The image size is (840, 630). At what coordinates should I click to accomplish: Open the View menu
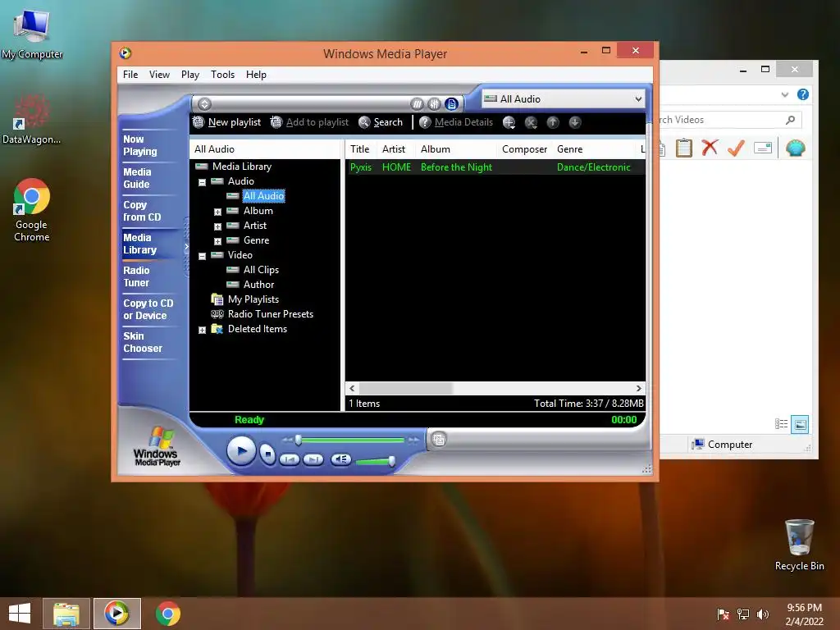159,75
